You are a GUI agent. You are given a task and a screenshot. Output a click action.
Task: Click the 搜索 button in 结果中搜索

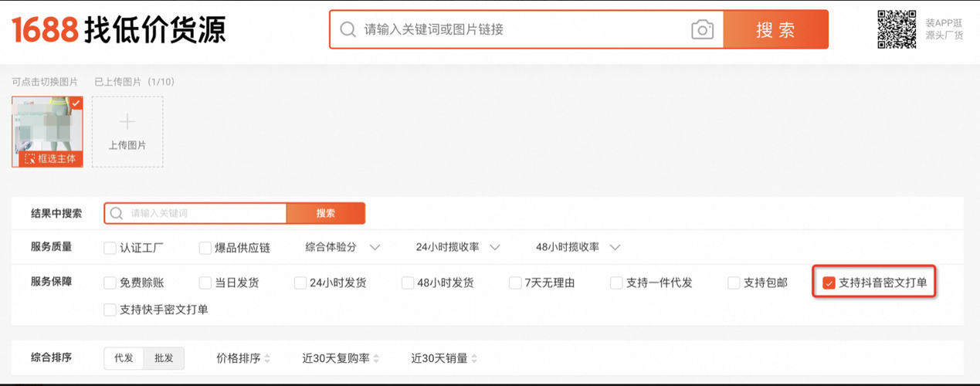325,213
